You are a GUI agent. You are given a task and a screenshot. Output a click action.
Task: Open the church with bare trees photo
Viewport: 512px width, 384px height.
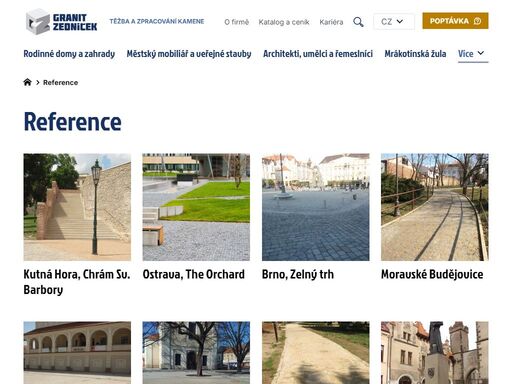pyautogui.click(x=196, y=353)
